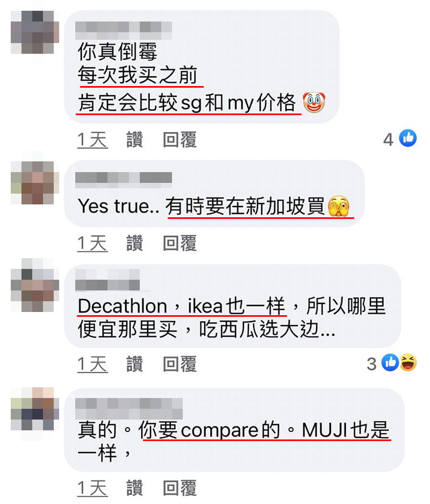Open profile picture of 'Yes true' commenter
This screenshot has height=504, width=430.
coord(35,182)
